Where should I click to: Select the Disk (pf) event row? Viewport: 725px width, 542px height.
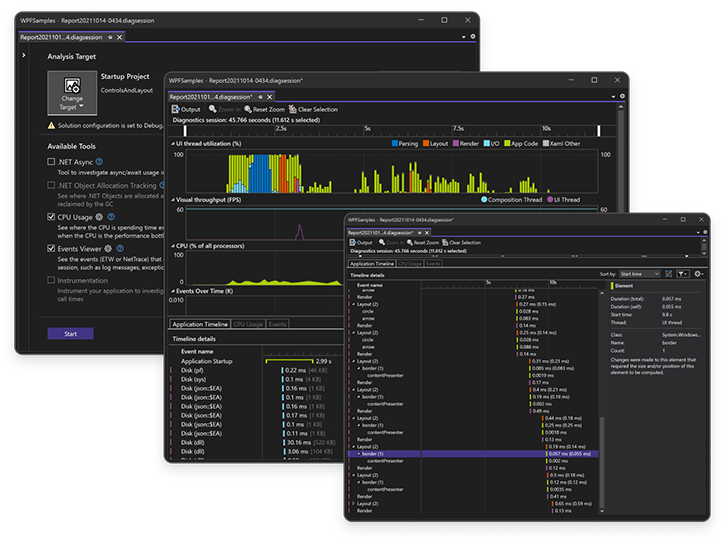257,370
